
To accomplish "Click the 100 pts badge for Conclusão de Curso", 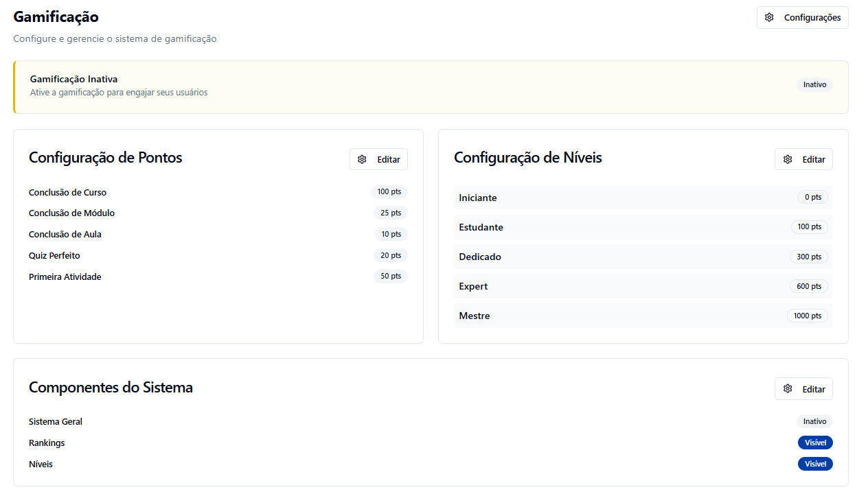I will 389,192.
